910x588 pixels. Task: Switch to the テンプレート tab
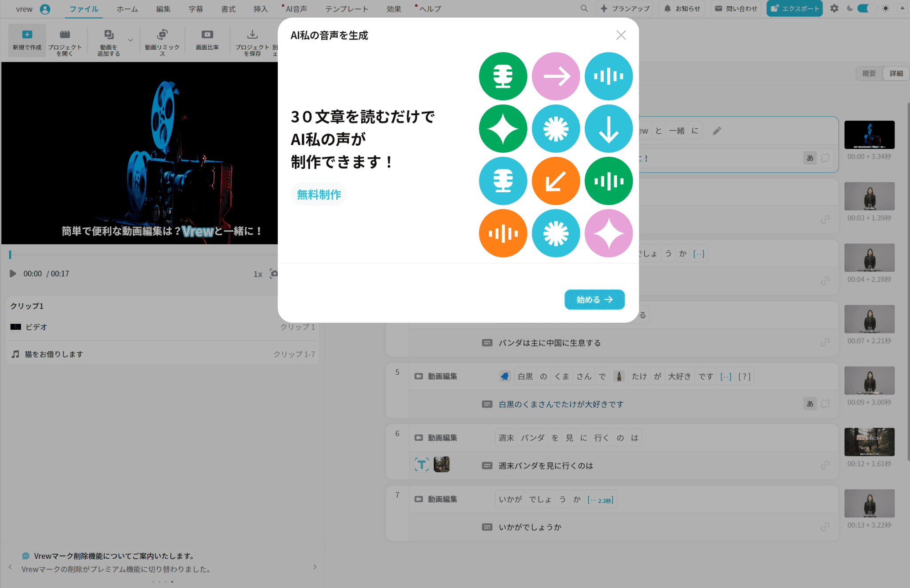click(347, 9)
